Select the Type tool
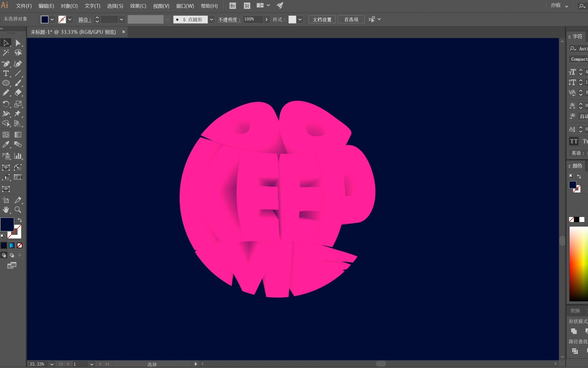Screen dimensions: 588x368 (6, 74)
